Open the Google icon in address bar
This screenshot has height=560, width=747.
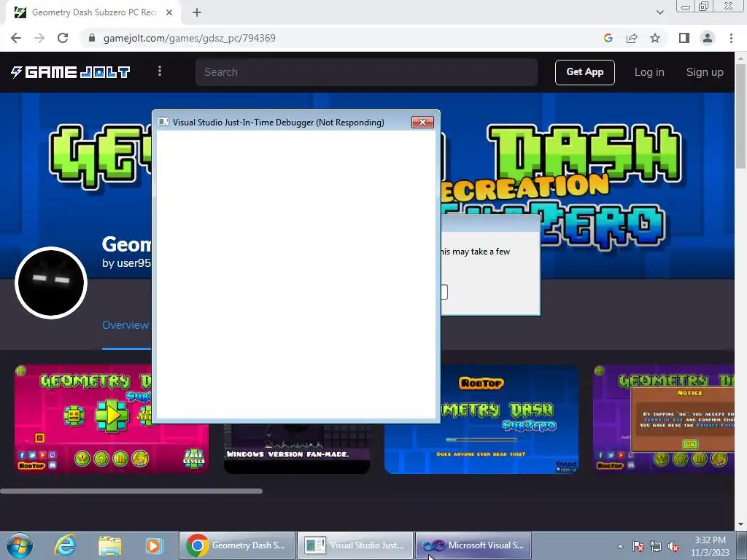(x=608, y=38)
